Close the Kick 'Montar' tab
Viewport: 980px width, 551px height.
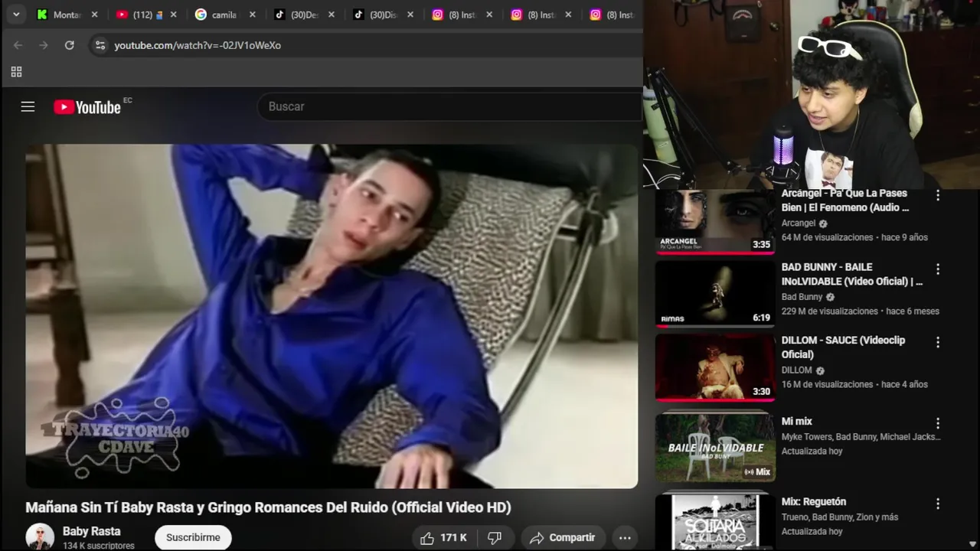coord(95,15)
